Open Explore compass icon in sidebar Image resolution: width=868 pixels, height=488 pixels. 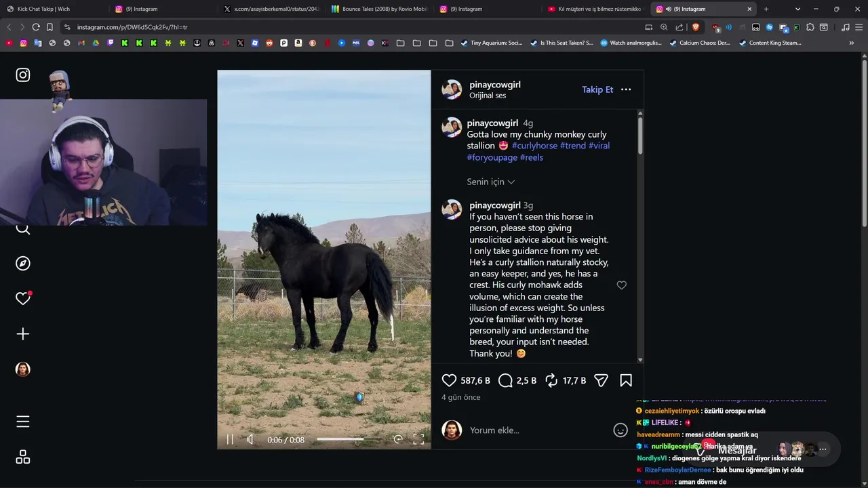[x=23, y=264]
